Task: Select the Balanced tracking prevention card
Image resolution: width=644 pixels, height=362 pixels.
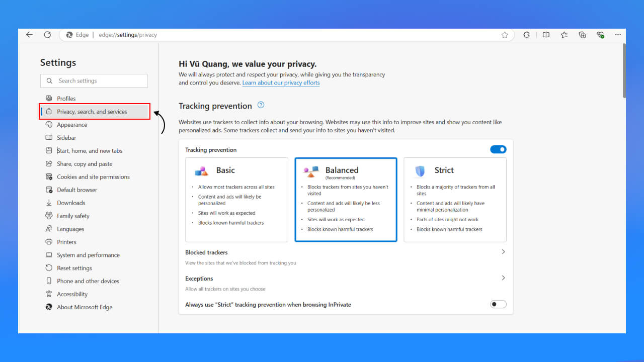Action: point(346,200)
